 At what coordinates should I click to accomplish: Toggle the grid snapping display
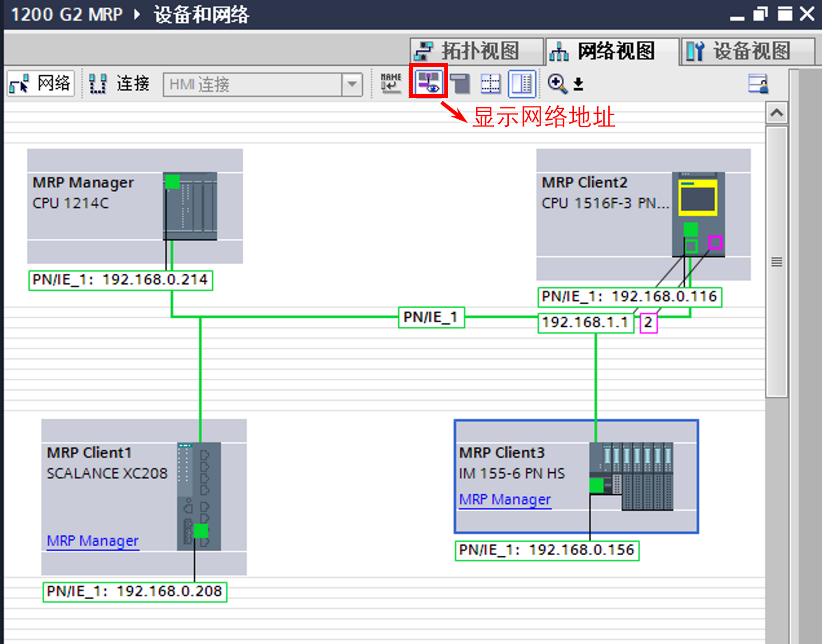click(490, 83)
